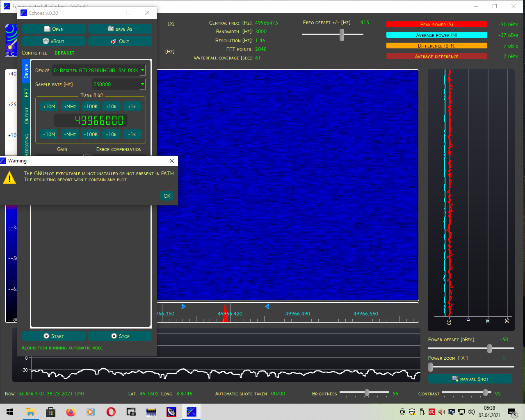The image size is (525, 420).
Task: Click the Average Difference dark red swatch
Action: [x=436, y=56]
